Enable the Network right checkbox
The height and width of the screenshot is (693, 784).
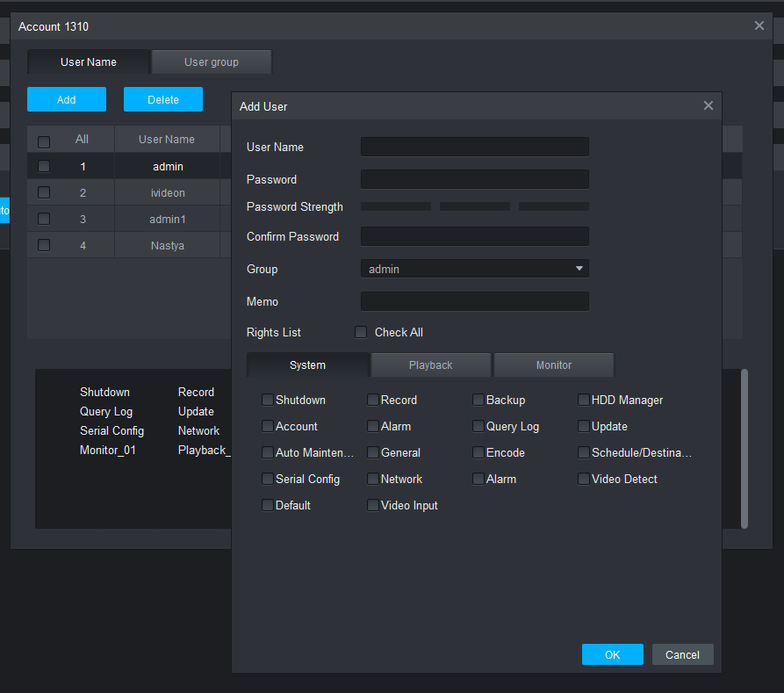pyautogui.click(x=372, y=479)
